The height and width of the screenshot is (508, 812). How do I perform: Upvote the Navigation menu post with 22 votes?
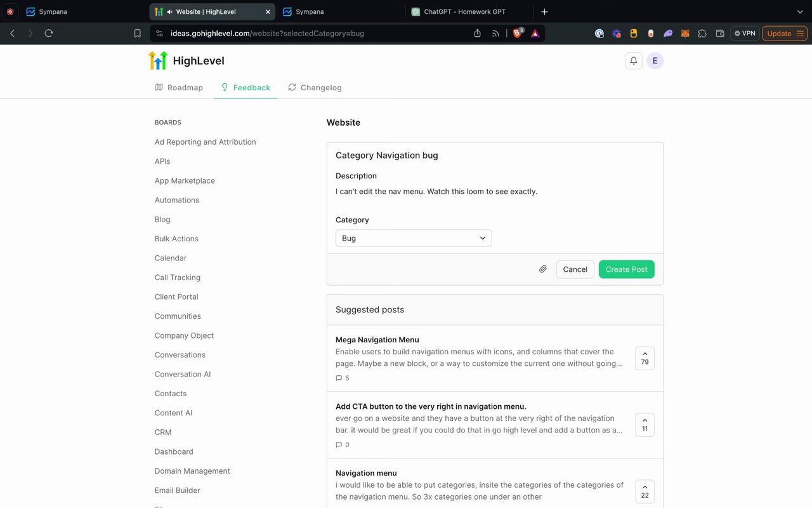(x=645, y=491)
